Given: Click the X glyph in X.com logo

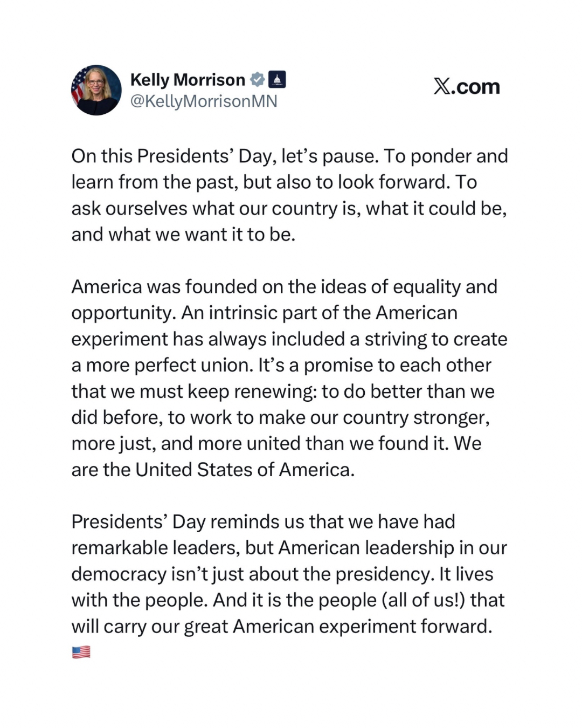Looking at the screenshot, I should point(442,86).
